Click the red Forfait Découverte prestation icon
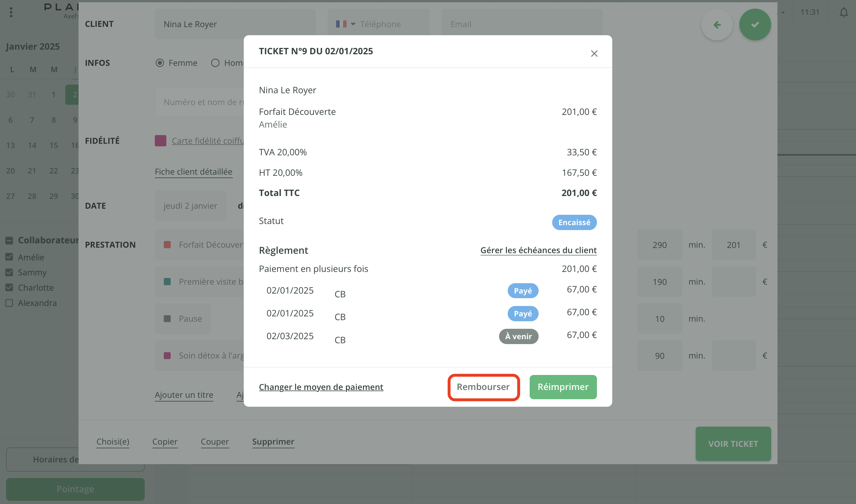Screen dimensions: 856x504 (x=167, y=245)
